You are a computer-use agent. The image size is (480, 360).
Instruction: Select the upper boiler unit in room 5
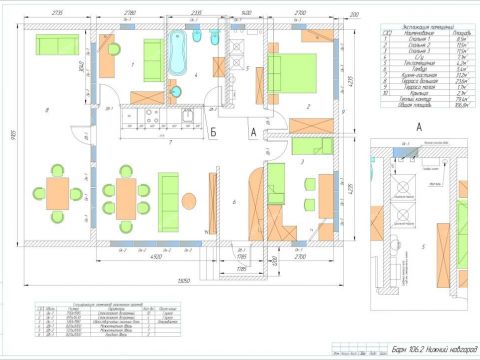[236, 46]
